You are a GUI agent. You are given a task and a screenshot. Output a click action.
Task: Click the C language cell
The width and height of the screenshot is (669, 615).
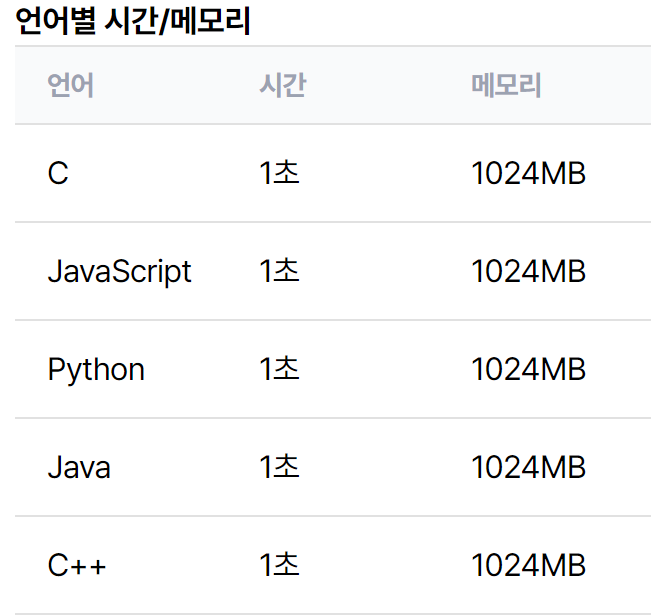click(x=58, y=173)
